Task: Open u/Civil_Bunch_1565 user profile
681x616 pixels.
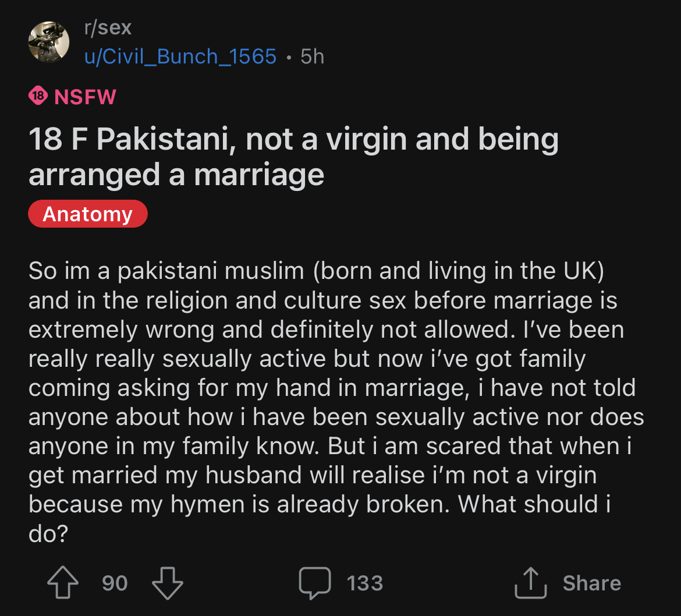Action: pos(180,56)
